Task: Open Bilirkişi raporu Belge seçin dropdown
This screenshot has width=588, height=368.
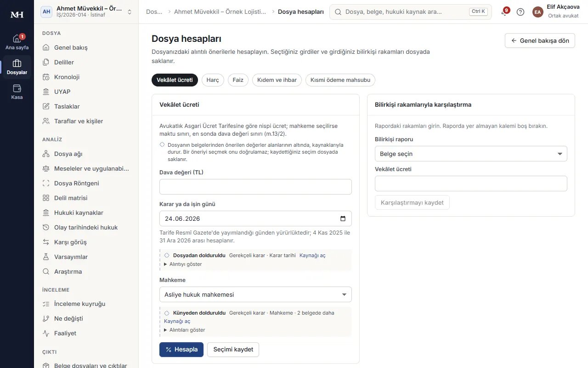Action: (471, 154)
